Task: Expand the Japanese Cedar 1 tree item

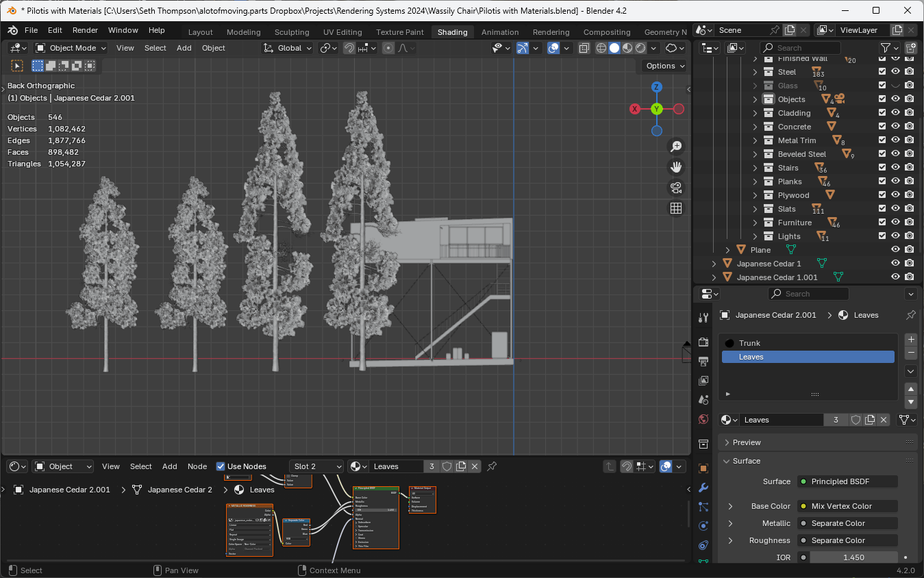Action: click(x=714, y=264)
